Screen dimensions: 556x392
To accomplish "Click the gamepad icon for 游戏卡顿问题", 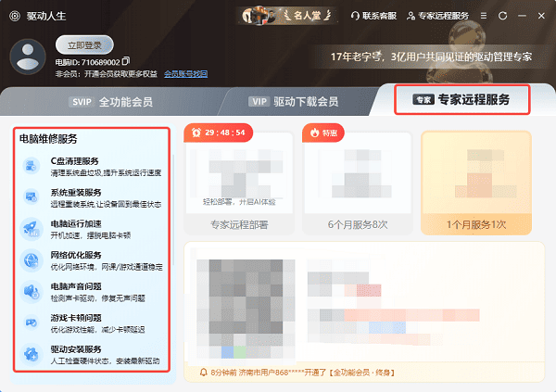I will click(32, 322).
